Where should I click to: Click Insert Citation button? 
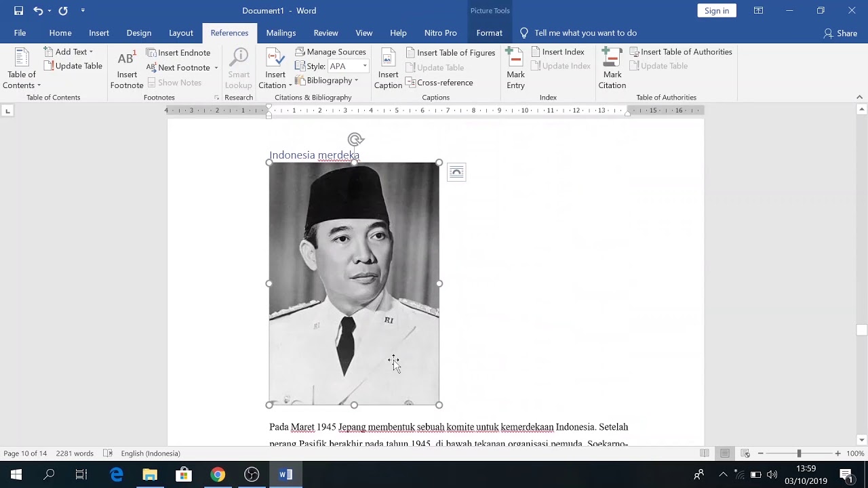click(275, 68)
